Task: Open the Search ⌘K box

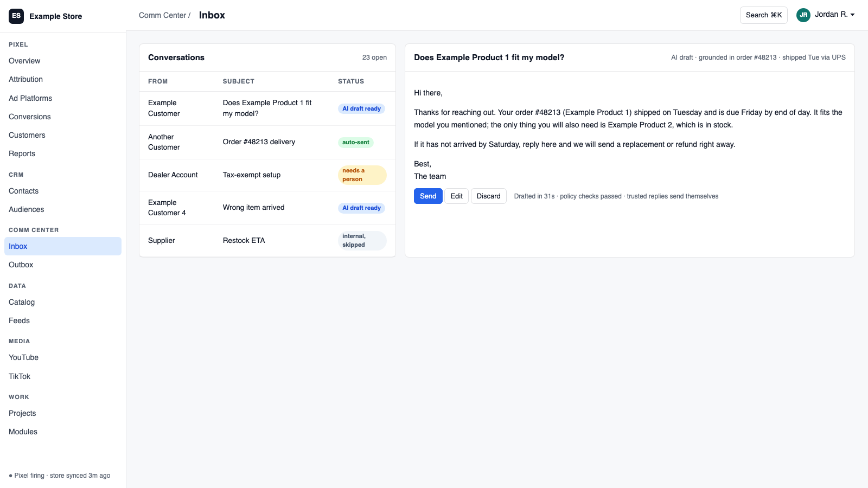Action: pos(764,15)
